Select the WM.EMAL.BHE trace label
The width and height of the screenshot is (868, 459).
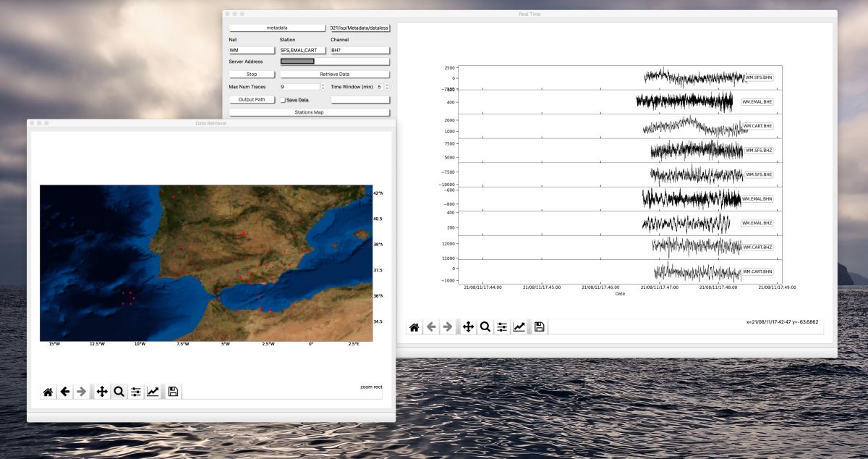(757, 102)
